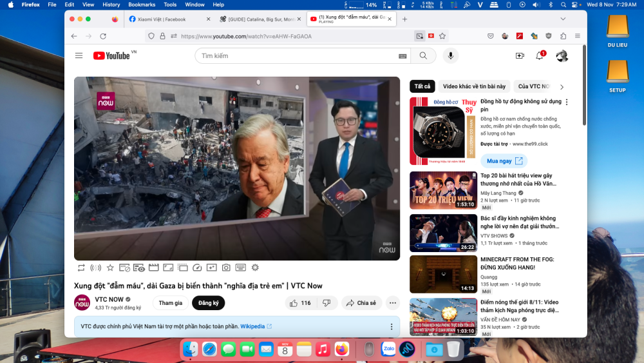
Task: Open Control Center in menu bar
Action: (x=574, y=5)
